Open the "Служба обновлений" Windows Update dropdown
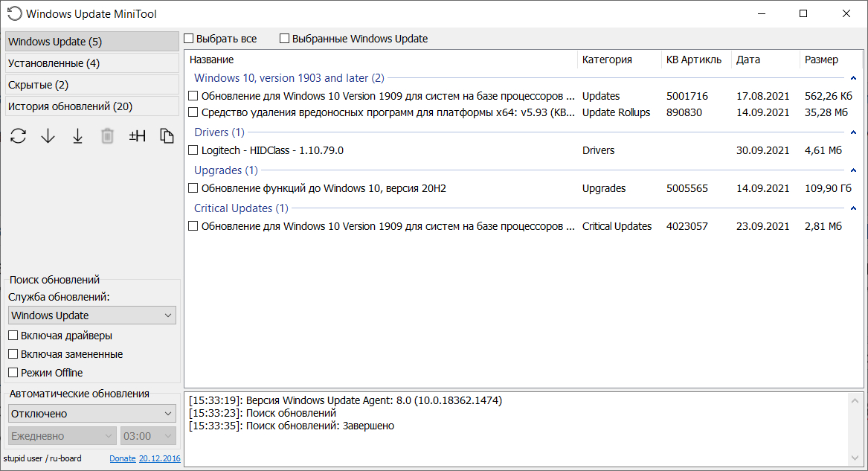Viewport: 868px width, 471px height. click(92, 315)
